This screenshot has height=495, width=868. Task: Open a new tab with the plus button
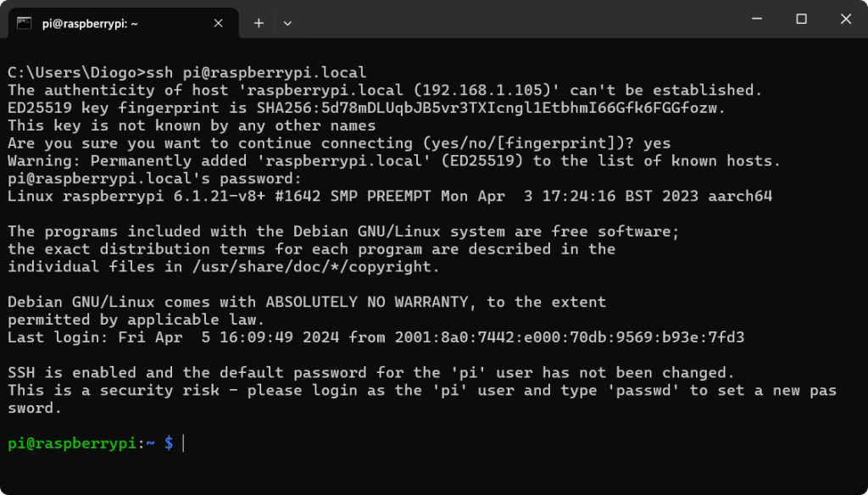tap(259, 23)
